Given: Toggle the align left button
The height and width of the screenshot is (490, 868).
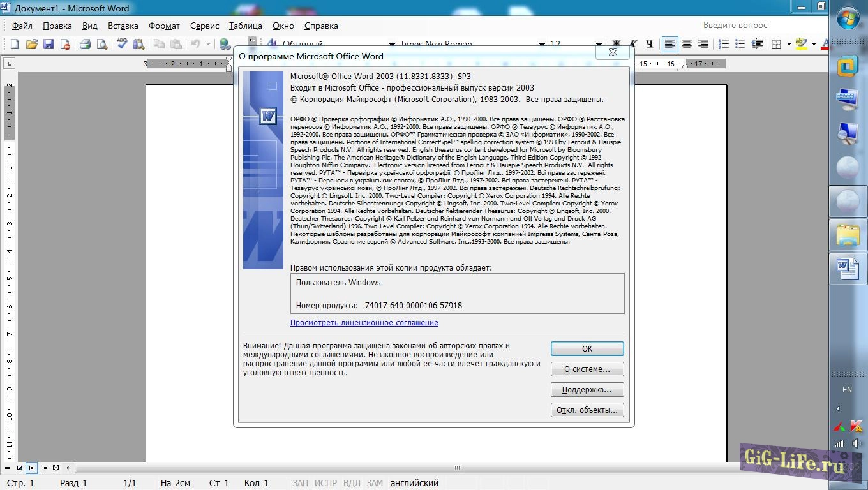Looking at the screenshot, I should (x=670, y=44).
